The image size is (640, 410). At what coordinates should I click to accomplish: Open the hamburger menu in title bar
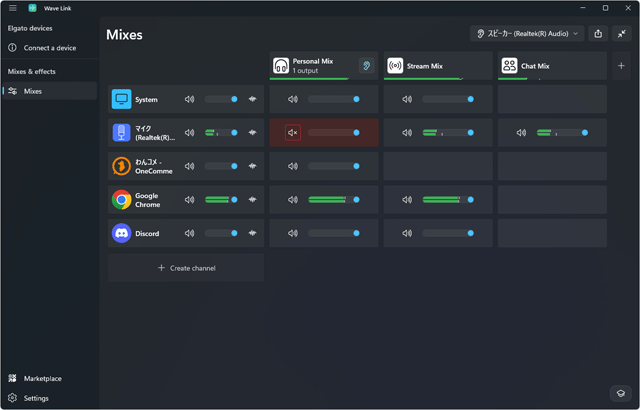coord(13,8)
